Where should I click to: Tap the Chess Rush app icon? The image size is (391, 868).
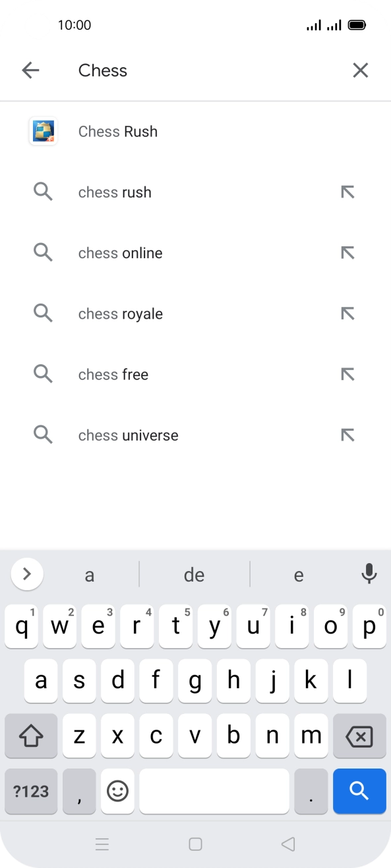tap(43, 131)
